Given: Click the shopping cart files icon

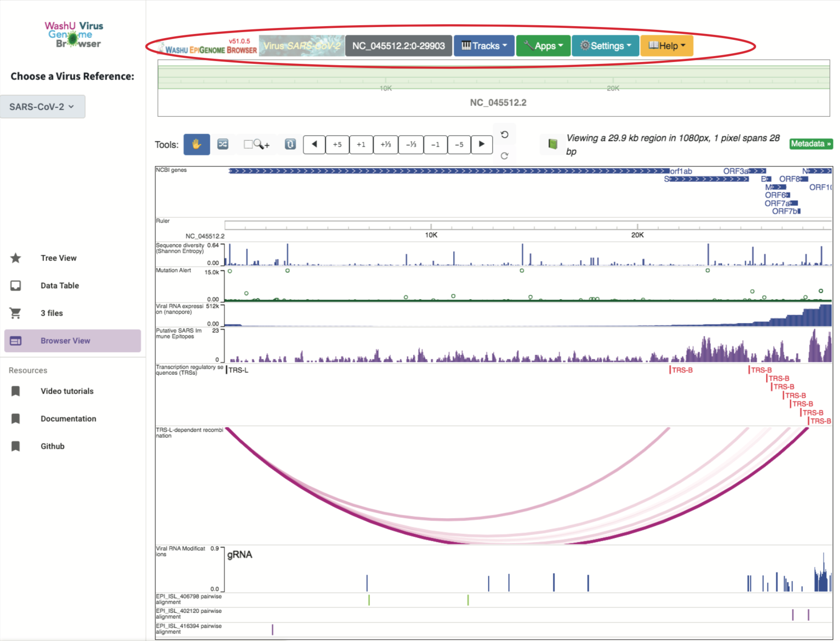Looking at the screenshot, I should coord(16,313).
